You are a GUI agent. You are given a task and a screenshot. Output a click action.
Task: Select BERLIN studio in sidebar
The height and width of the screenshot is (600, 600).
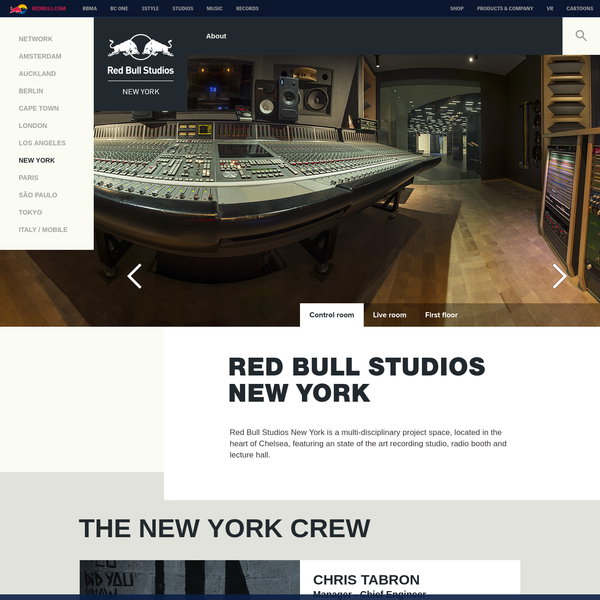coord(31,91)
